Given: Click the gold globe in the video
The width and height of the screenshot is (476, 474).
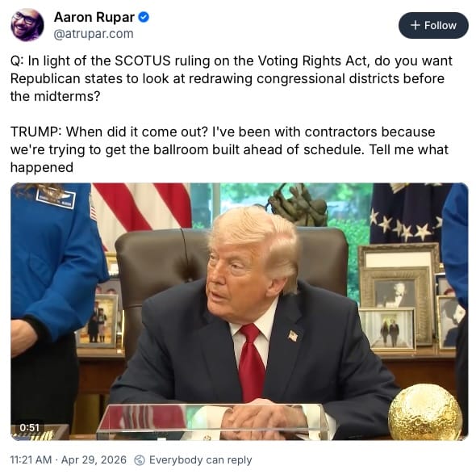Looking at the screenshot, I should click(425, 412).
